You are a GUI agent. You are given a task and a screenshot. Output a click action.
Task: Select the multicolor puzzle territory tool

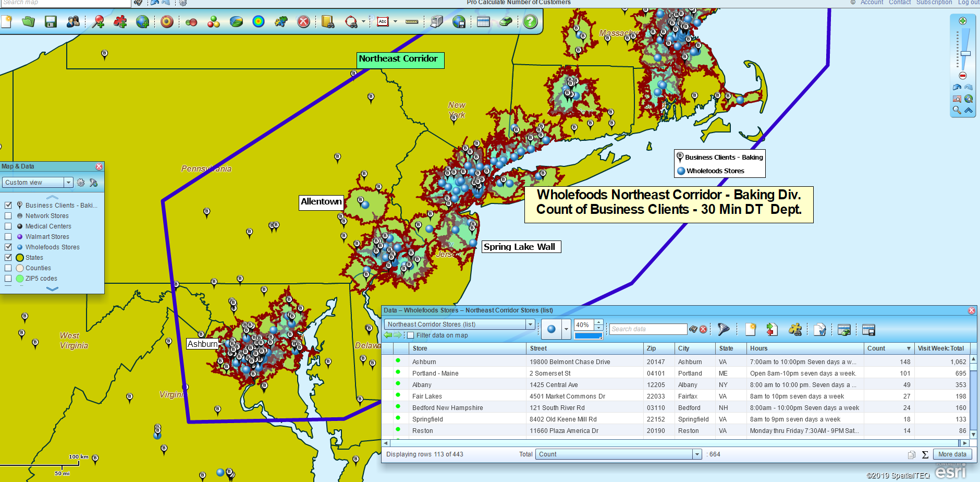point(281,21)
